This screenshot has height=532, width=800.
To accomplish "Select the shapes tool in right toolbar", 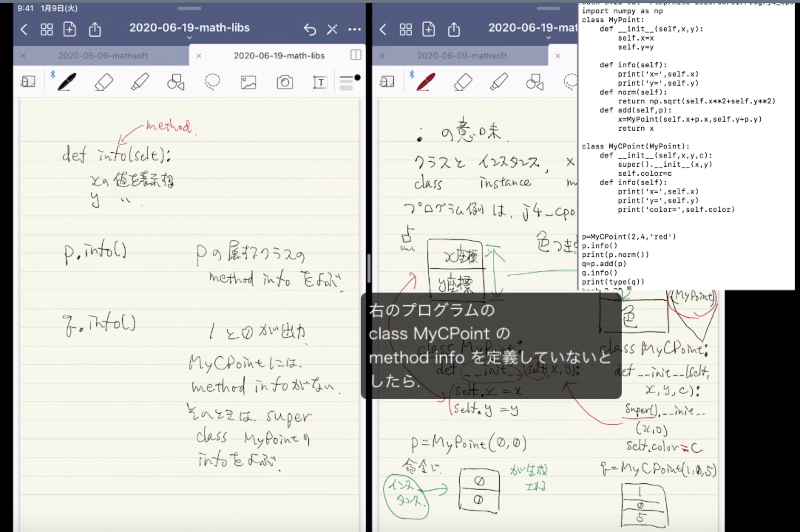I will 535,82.
